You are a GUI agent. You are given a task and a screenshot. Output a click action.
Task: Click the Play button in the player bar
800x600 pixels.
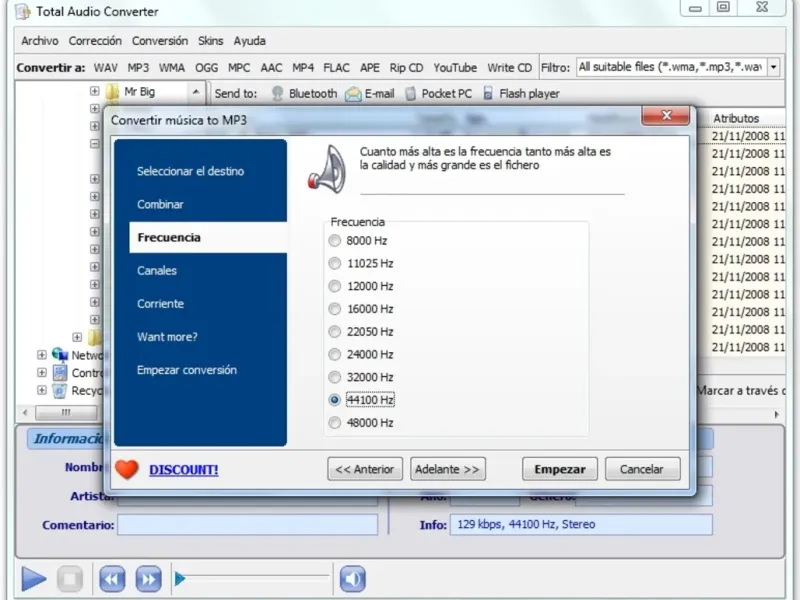[x=34, y=579]
